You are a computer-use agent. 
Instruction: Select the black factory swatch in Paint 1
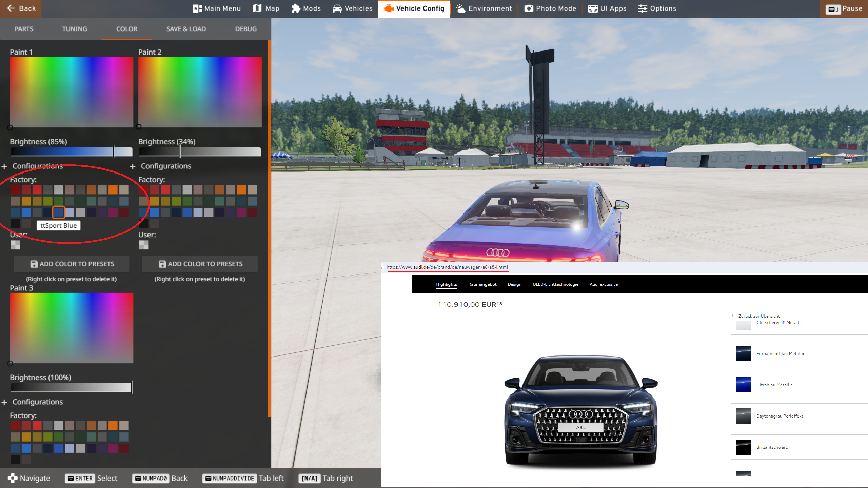(x=15, y=223)
